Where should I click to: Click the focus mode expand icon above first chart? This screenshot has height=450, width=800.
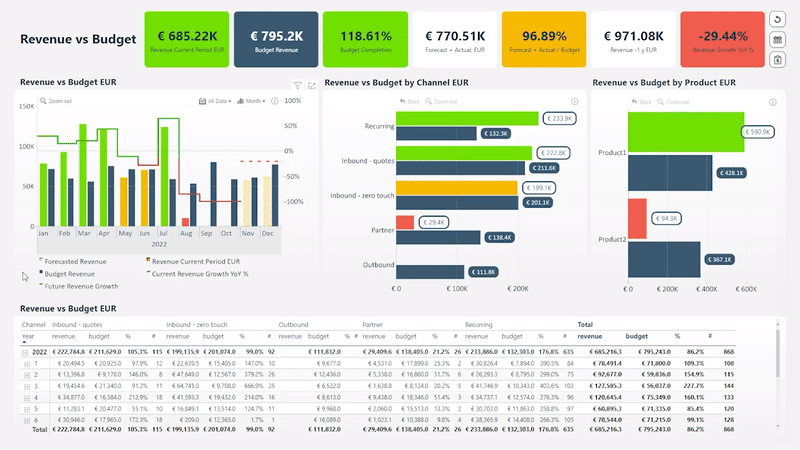311,86
